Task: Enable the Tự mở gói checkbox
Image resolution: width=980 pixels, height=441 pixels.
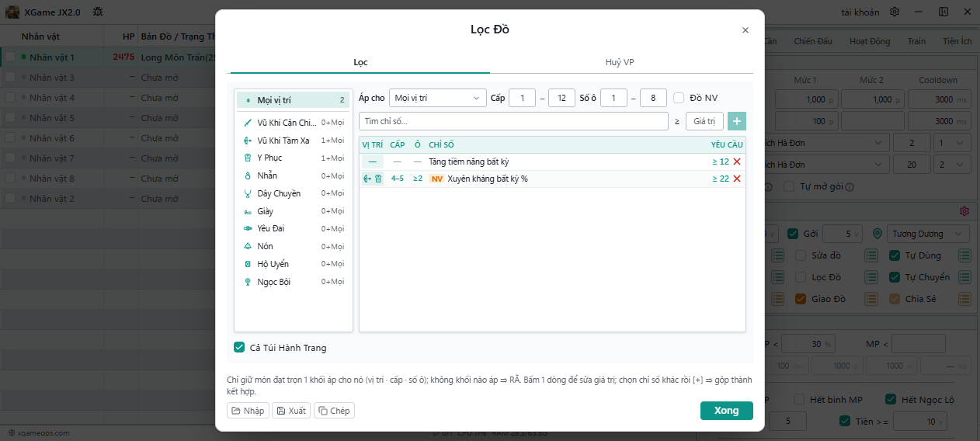Action: (790, 187)
